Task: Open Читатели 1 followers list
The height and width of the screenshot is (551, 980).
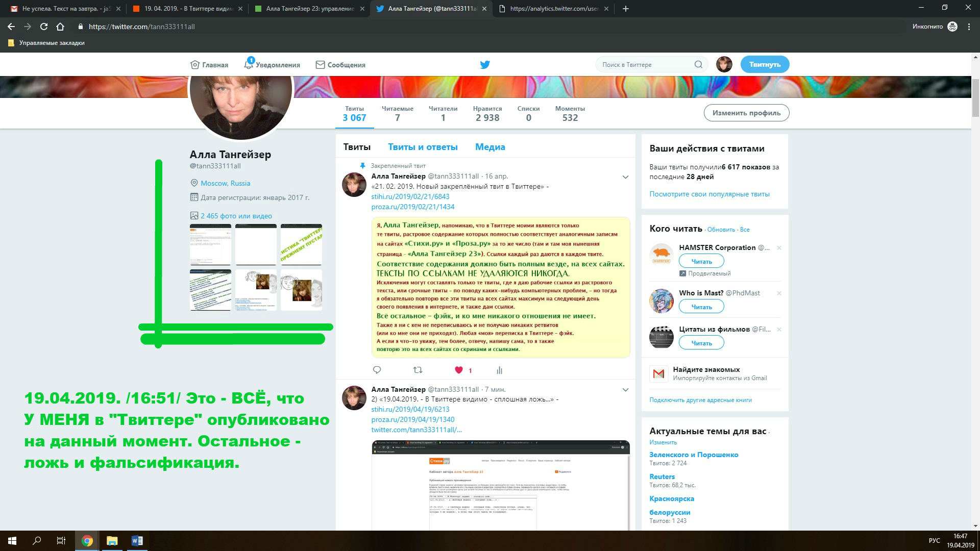Action: point(443,113)
